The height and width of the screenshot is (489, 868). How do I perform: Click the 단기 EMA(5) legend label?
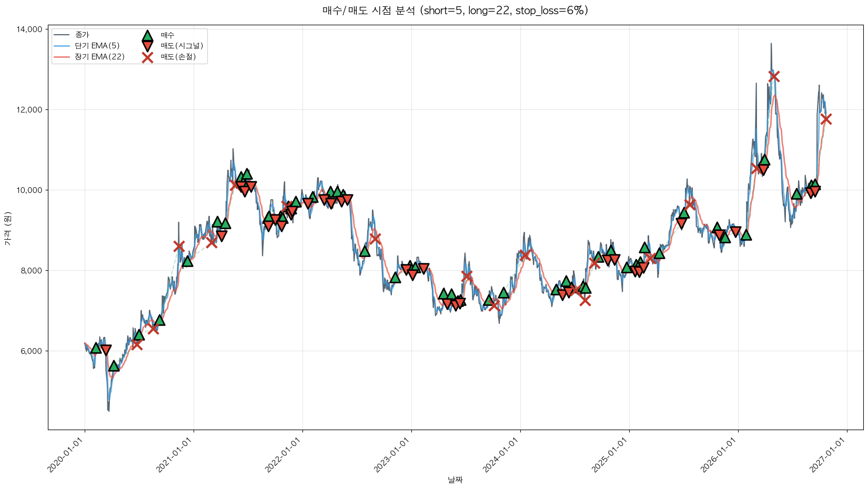pyautogui.click(x=97, y=46)
